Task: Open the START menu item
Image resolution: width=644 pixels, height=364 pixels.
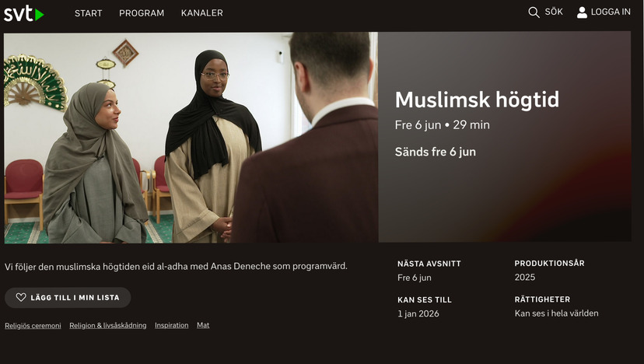Action: [x=89, y=13]
